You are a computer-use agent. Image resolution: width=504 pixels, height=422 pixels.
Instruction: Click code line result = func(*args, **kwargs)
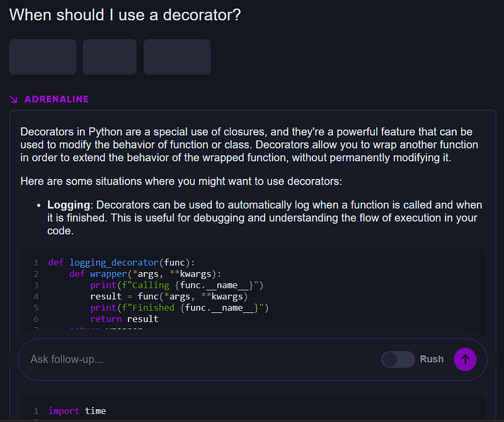coord(169,296)
